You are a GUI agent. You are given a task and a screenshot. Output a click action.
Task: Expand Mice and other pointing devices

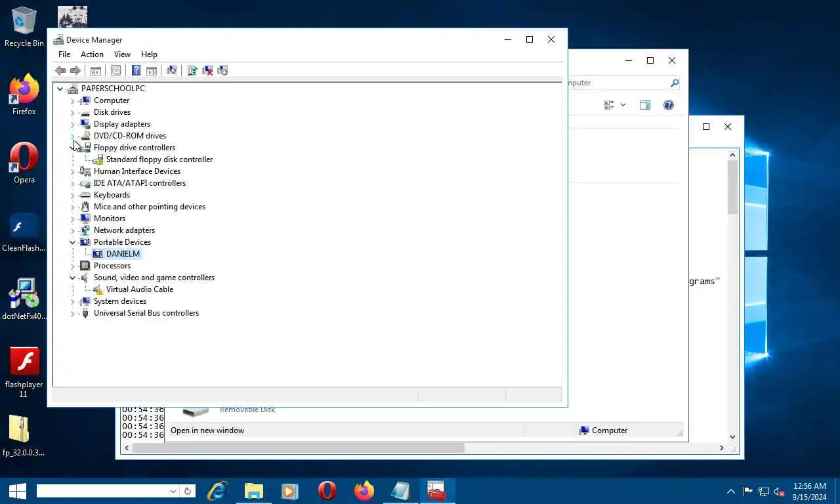(73, 207)
